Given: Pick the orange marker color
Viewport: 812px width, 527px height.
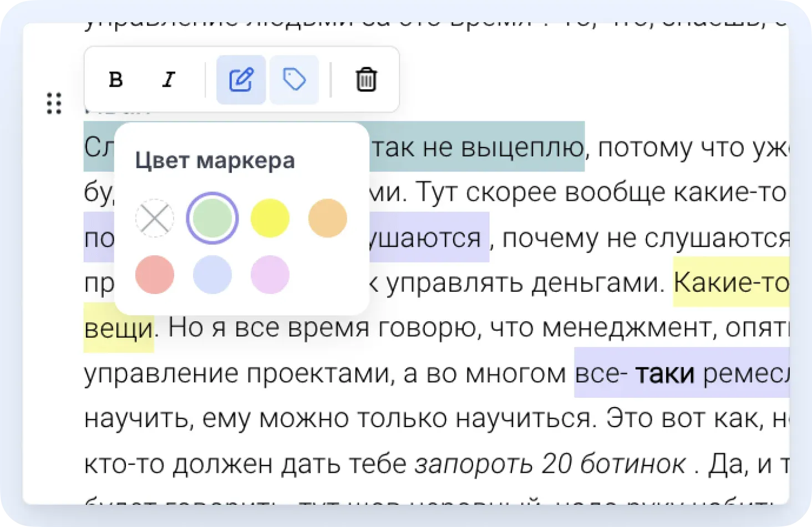Looking at the screenshot, I should (328, 218).
